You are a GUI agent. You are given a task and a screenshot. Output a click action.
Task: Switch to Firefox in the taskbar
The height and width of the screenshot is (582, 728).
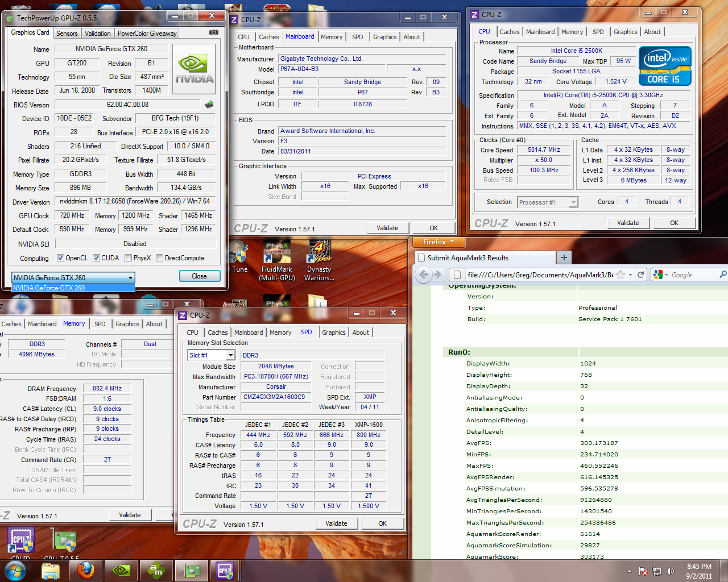point(86,571)
